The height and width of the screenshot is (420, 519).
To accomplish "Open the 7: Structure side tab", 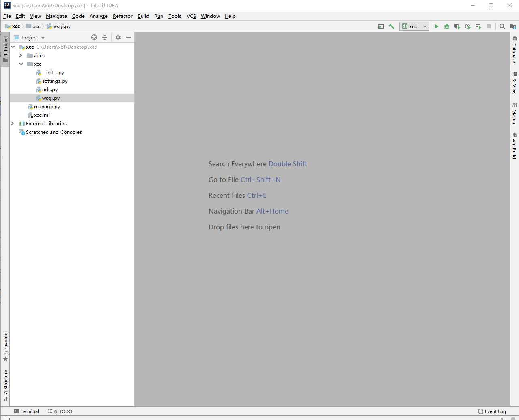I will point(6,385).
